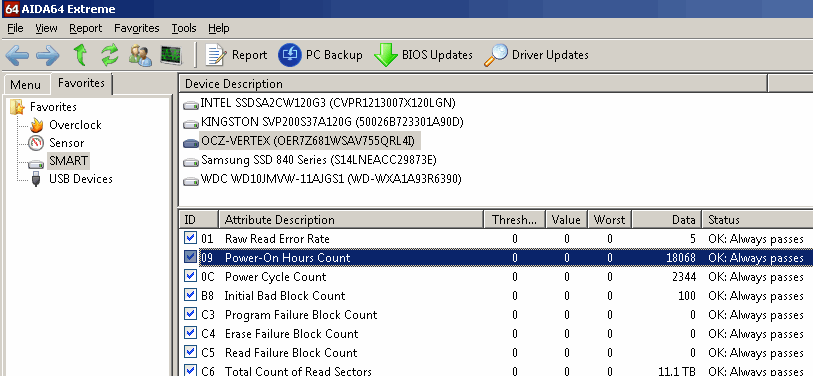Refresh the view with green arrows icon
Image resolution: width=813 pixels, height=376 pixels.
click(x=109, y=55)
